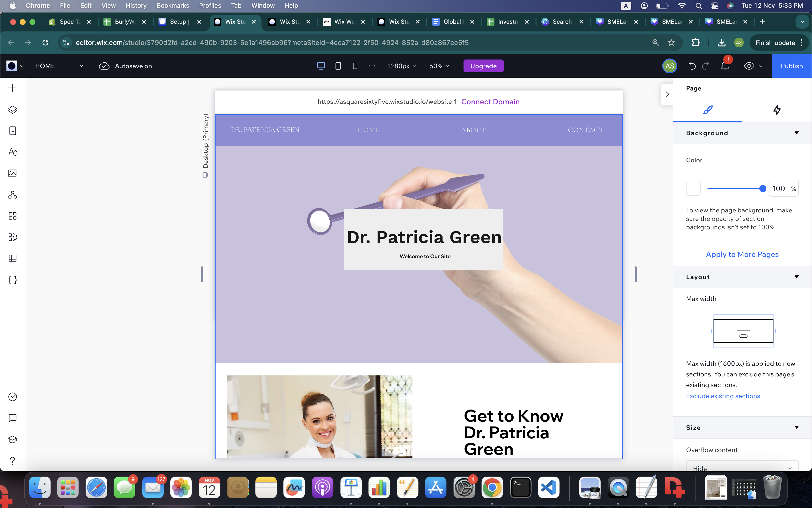Viewport: 812px width, 508px height.
Task: Open macOS Spotlight search icon
Action: (x=699, y=5)
